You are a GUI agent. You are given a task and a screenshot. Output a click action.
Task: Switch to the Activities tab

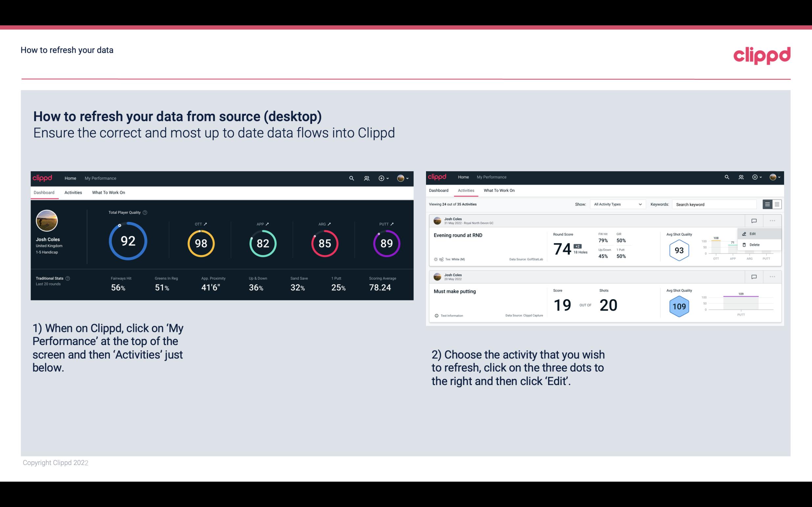coord(73,192)
